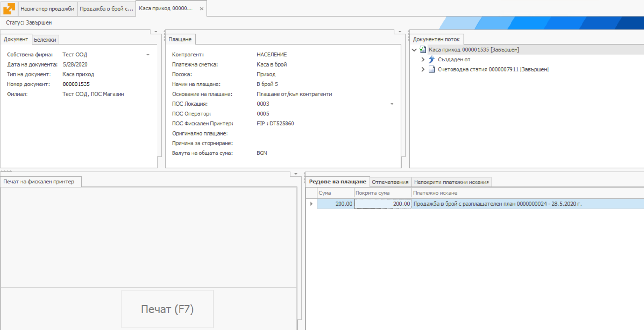644x330 pixels.
Task: Click the Начин на плащане value В брой 5
Action: point(267,84)
